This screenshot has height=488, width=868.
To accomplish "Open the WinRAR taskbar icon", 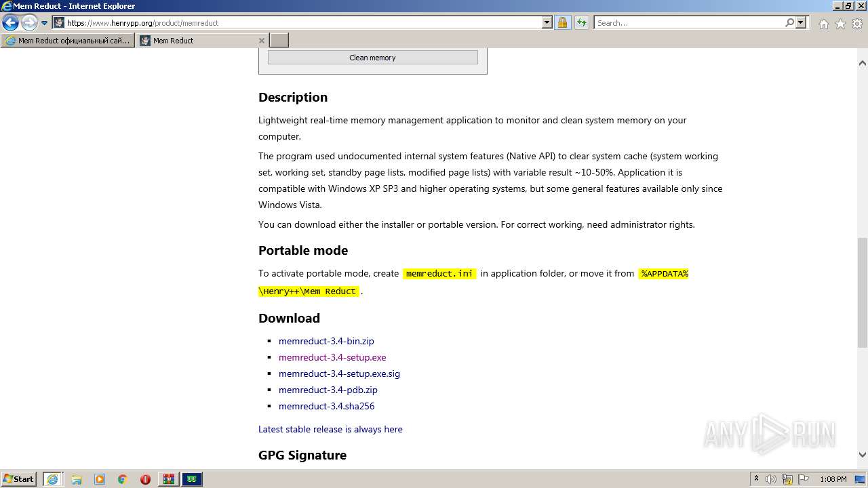I will coord(169,479).
